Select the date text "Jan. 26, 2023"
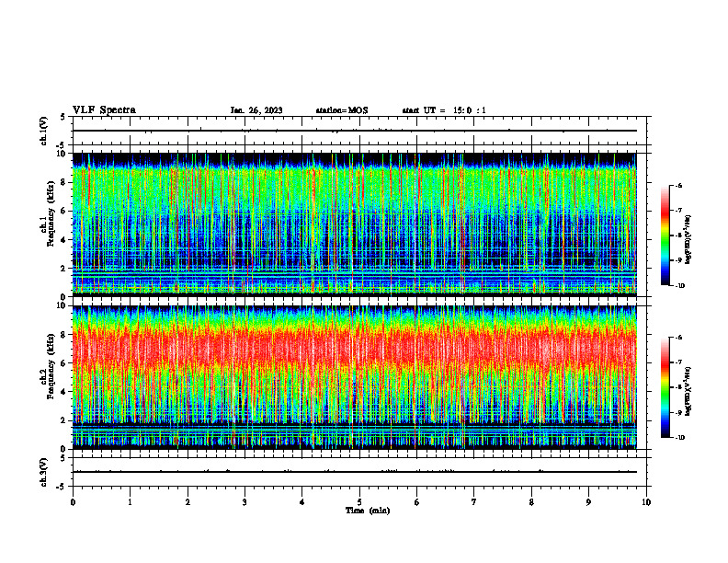Viewport: 728px width, 563px height. click(256, 110)
